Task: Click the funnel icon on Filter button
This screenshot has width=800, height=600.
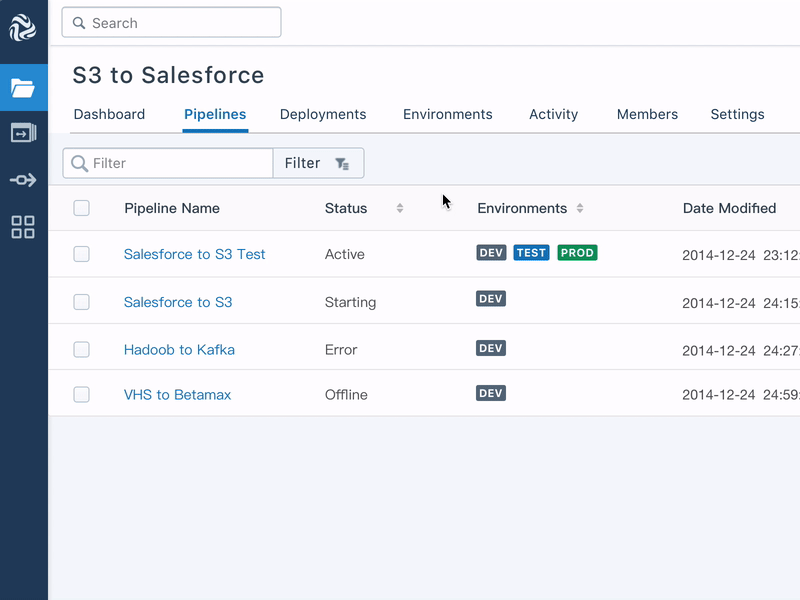Action: pyautogui.click(x=342, y=163)
